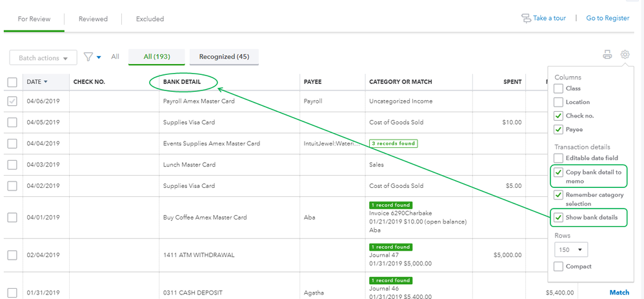Open the Rows count dropdown
644x299 pixels.
coord(571,249)
